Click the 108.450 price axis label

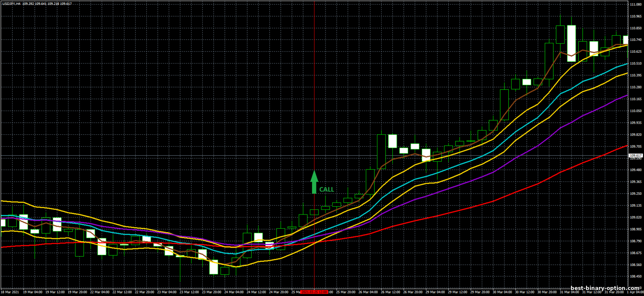point(635,276)
